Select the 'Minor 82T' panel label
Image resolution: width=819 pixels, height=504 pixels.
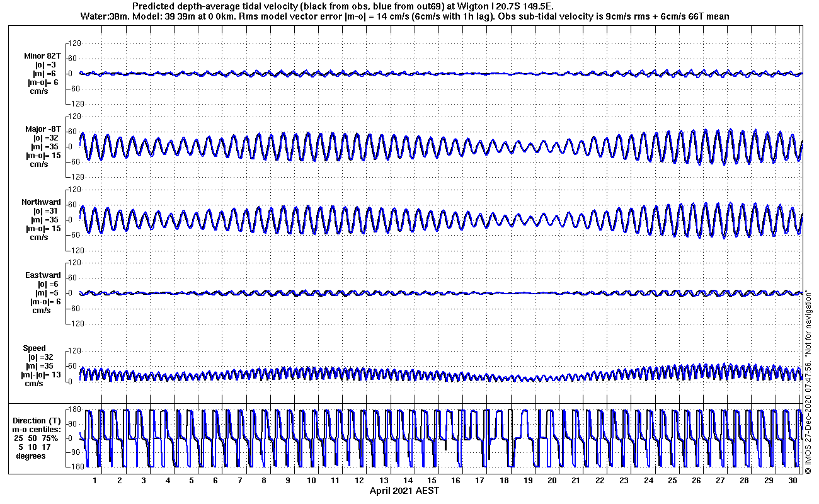pos(43,56)
